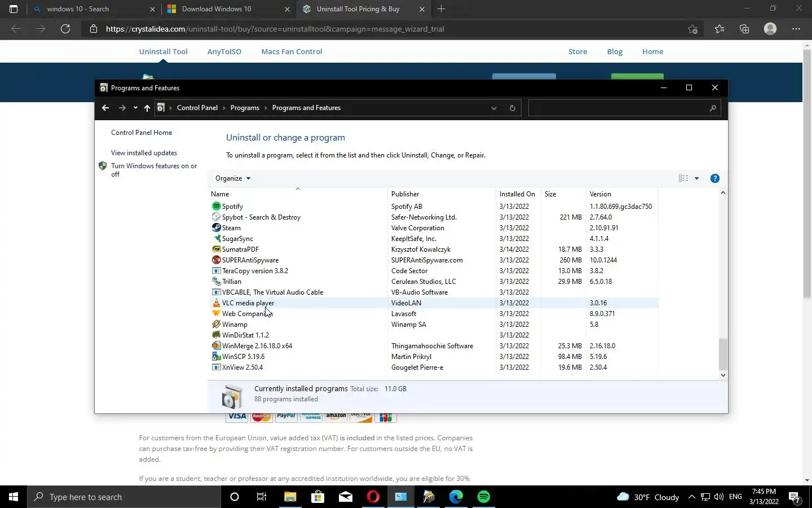The width and height of the screenshot is (812, 508).
Task: Click the browser address bar URL
Action: pyautogui.click(x=275, y=29)
